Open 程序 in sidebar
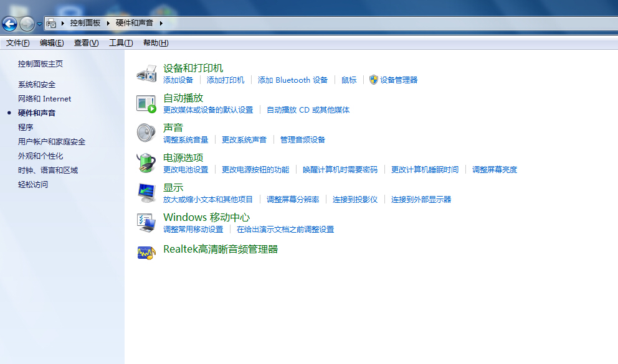Screen dimensions: 618x364 [26, 127]
